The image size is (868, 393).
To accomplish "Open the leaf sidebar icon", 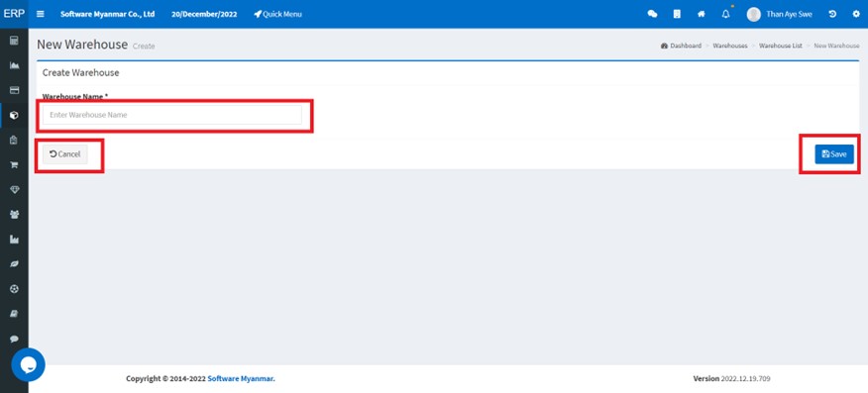I will click(x=15, y=264).
